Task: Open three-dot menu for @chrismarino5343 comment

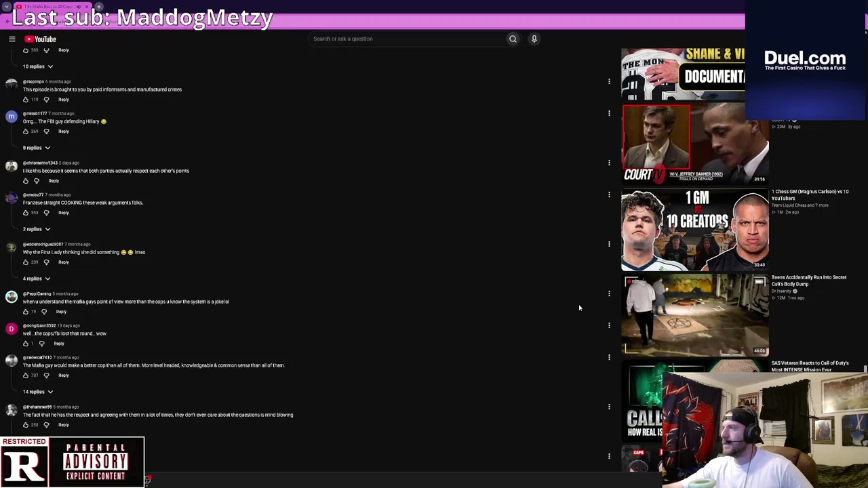Action: (609, 163)
